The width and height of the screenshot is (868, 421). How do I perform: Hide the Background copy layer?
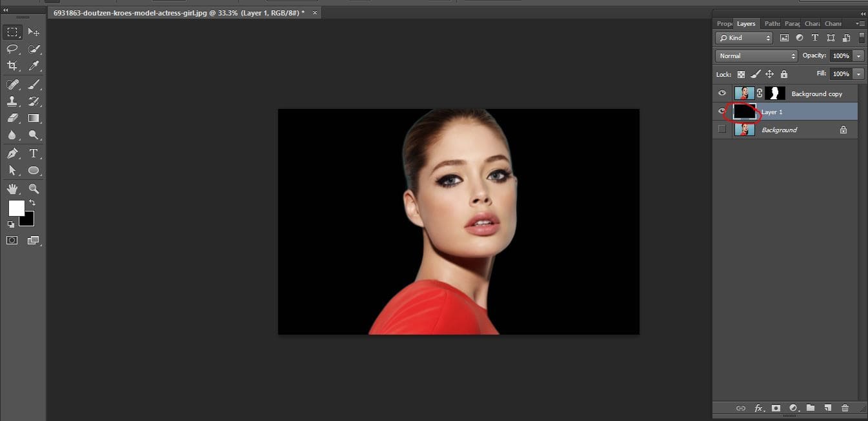click(722, 93)
